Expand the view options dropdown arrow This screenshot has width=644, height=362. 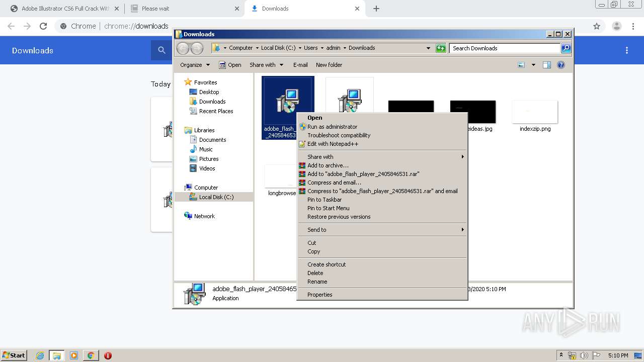[533, 65]
